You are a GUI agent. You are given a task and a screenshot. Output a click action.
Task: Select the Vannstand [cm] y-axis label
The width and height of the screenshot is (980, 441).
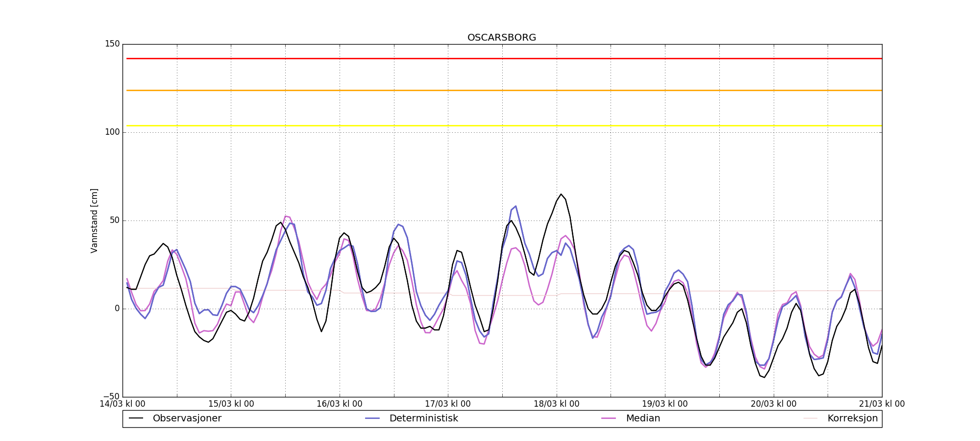point(94,220)
